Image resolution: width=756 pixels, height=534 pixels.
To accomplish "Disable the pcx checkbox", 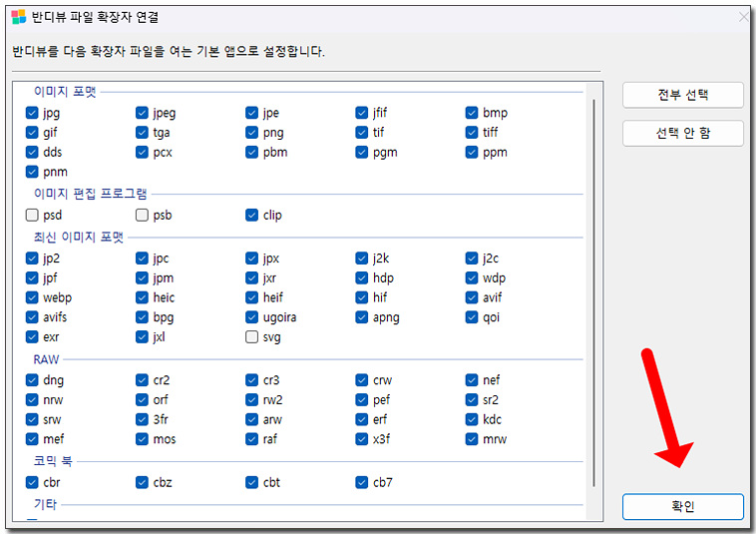I will pyautogui.click(x=142, y=152).
